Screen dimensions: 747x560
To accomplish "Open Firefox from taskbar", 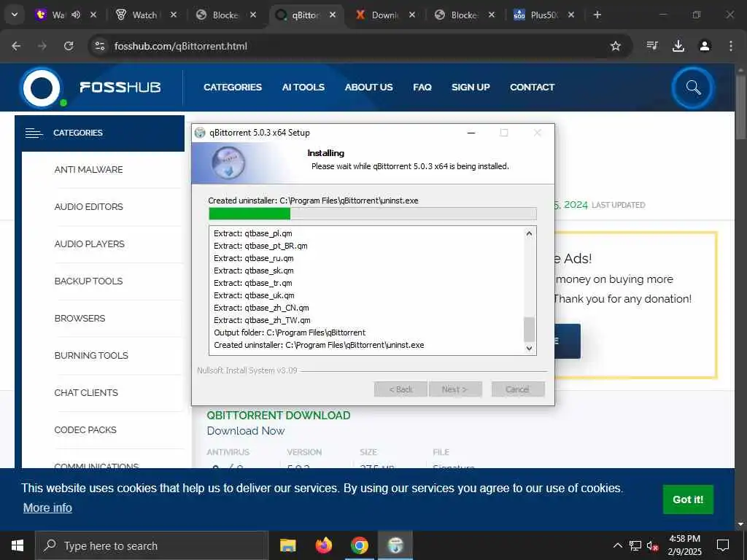I will (x=323, y=545).
